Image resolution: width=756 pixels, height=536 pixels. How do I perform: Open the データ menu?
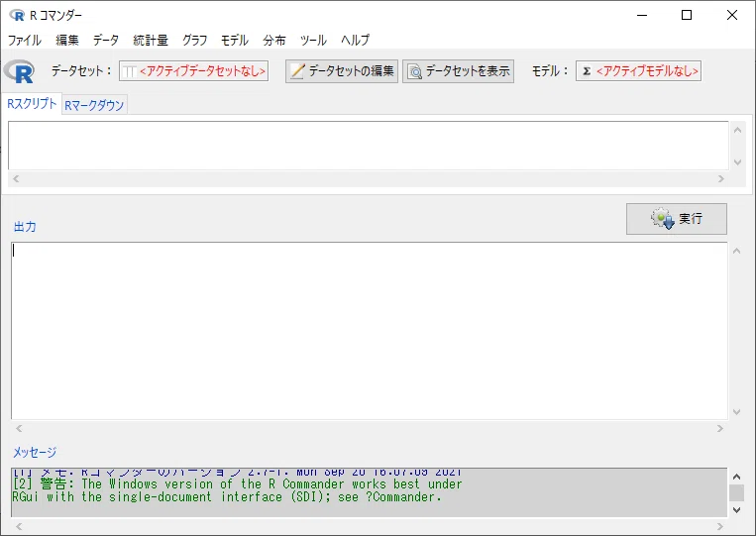[106, 40]
